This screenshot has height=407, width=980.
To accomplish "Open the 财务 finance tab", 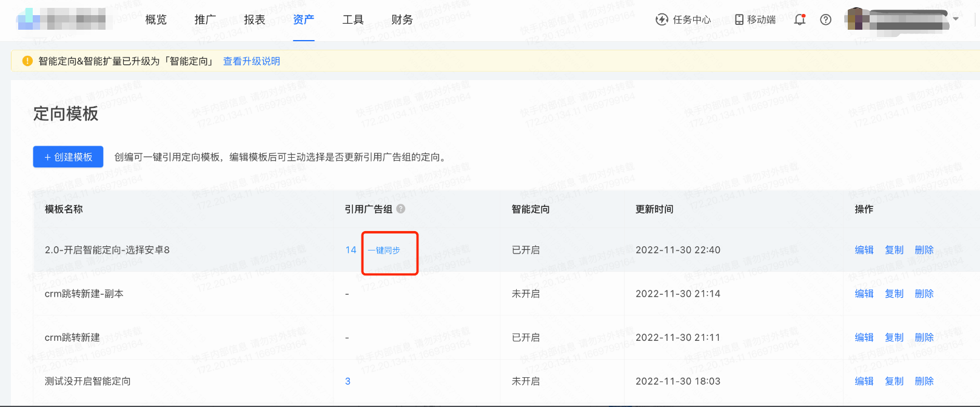I will (x=402, y=19).
